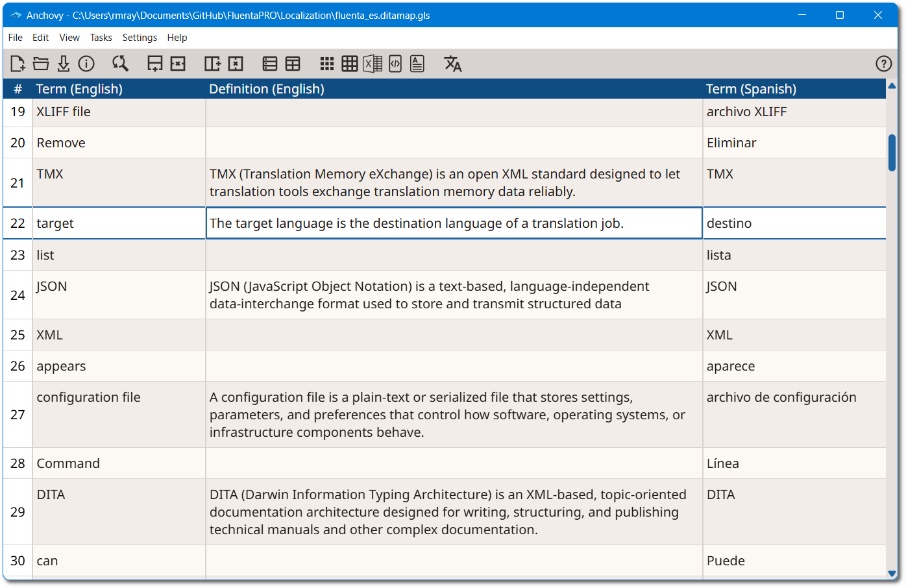The image size is (906, 588).
Task: Select row number 29
Action: coord(18,512)
